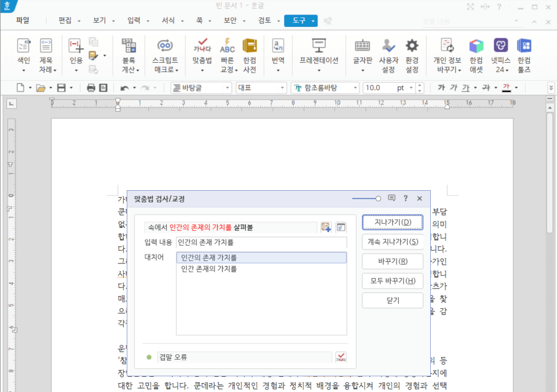Click spell check options icon beside sentence
This screenshot has width=557, height=392.
(x=341, y=227)
